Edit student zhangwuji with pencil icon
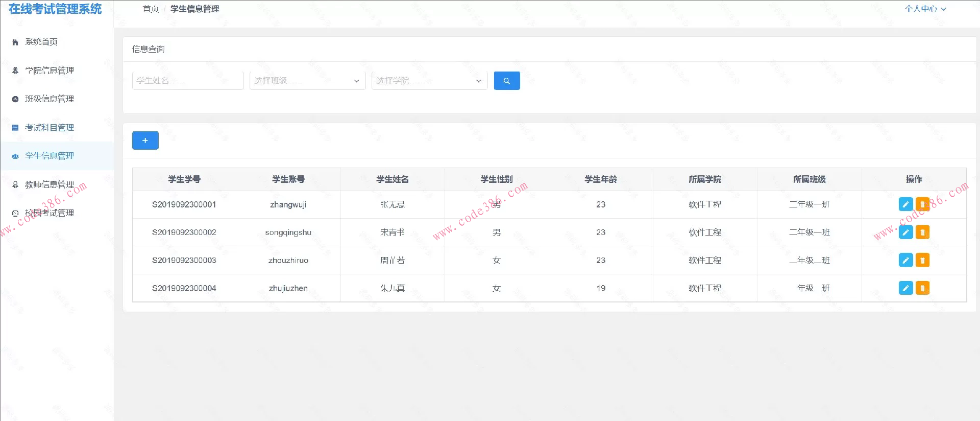This screenshot has height=421, width=980. coord(905,204)
